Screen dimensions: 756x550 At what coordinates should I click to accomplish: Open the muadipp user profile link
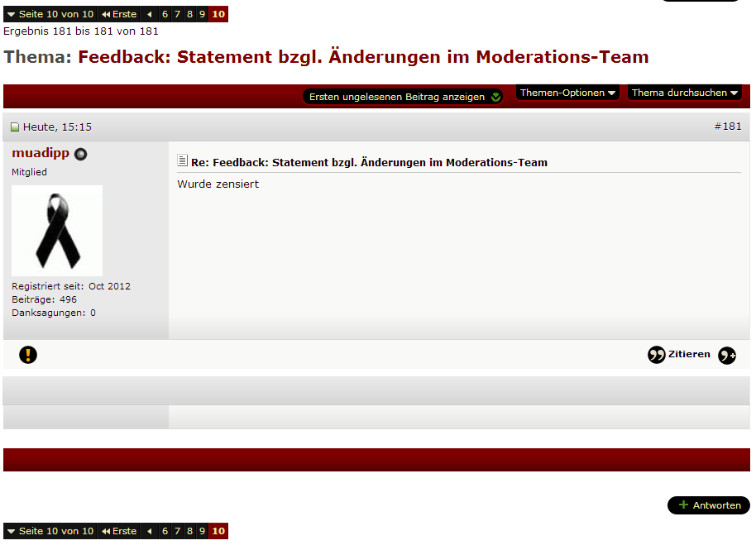tap(41, 153)
